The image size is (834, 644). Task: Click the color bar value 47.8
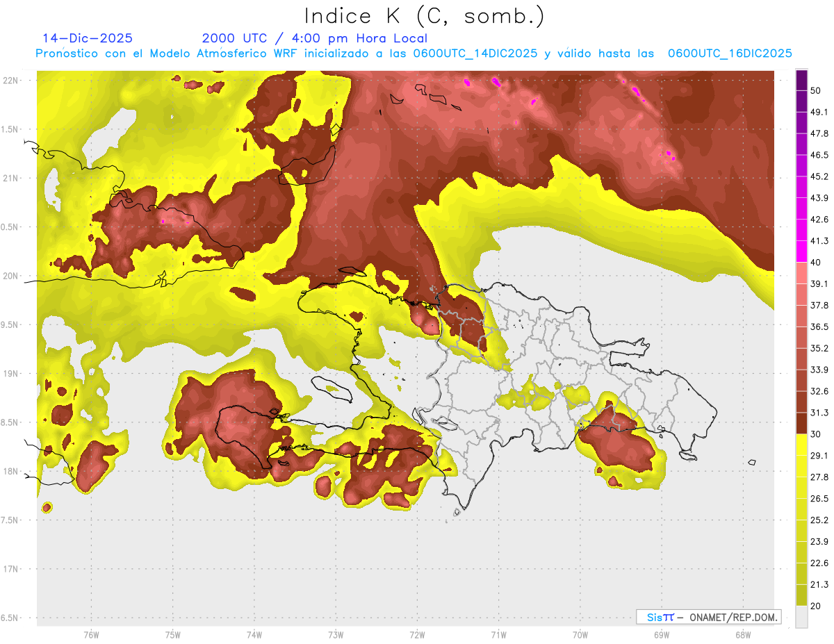(x=819, y=133)
